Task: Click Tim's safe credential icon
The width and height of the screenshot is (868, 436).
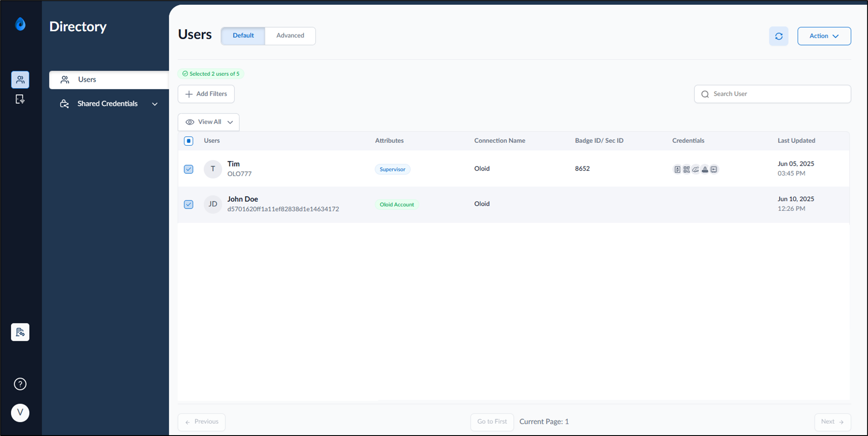Action: tap(714, 169)
